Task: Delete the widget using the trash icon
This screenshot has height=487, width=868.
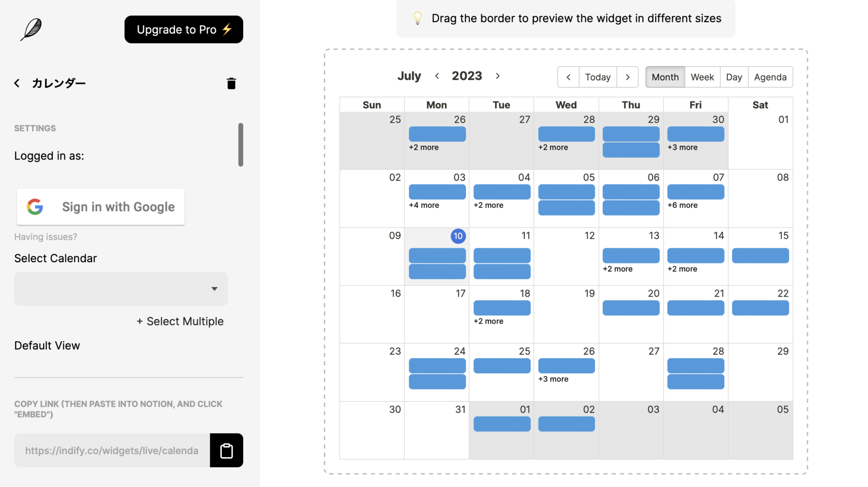Action: (x=231, y=83)
